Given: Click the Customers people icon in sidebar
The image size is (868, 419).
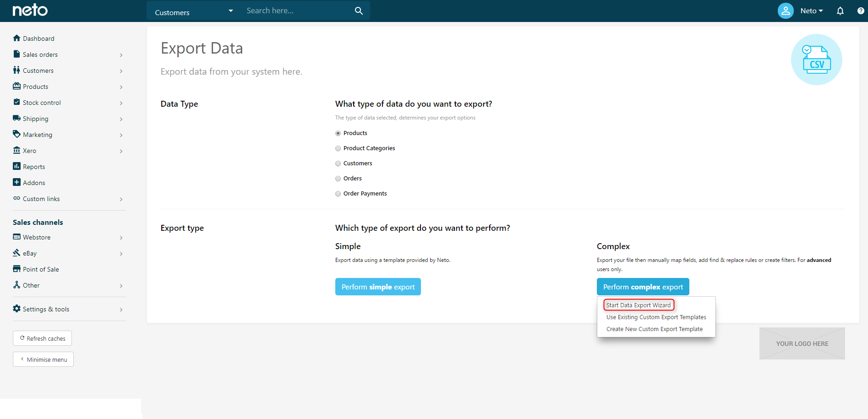Looking at the screenshot, I should 17,70.
